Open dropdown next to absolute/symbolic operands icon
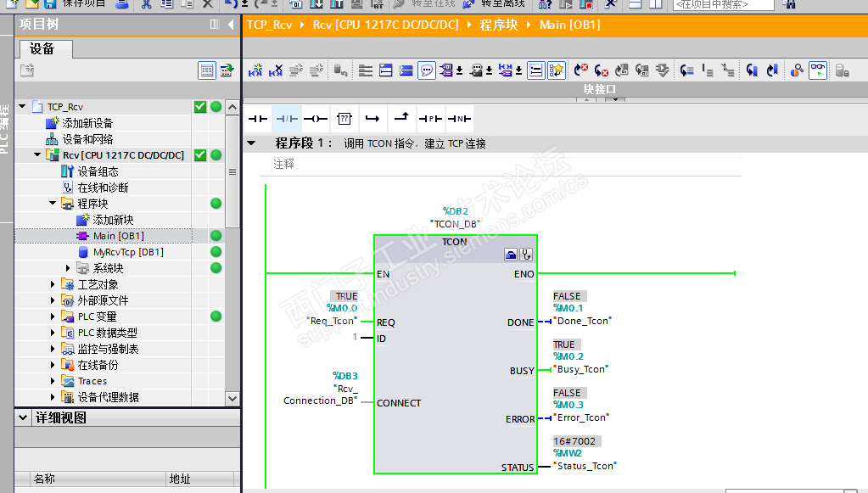 coord(460,70)
